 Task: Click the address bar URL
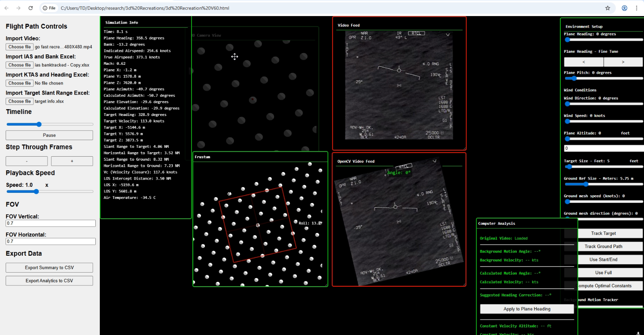click(x=145, y=8)
